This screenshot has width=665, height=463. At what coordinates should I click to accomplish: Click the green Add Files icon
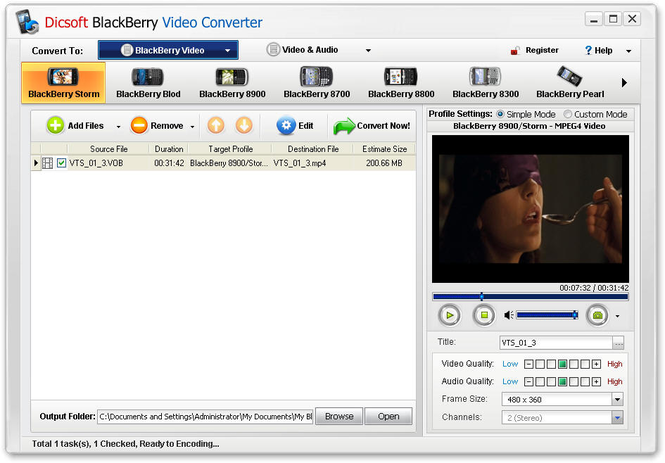point(55,126)
